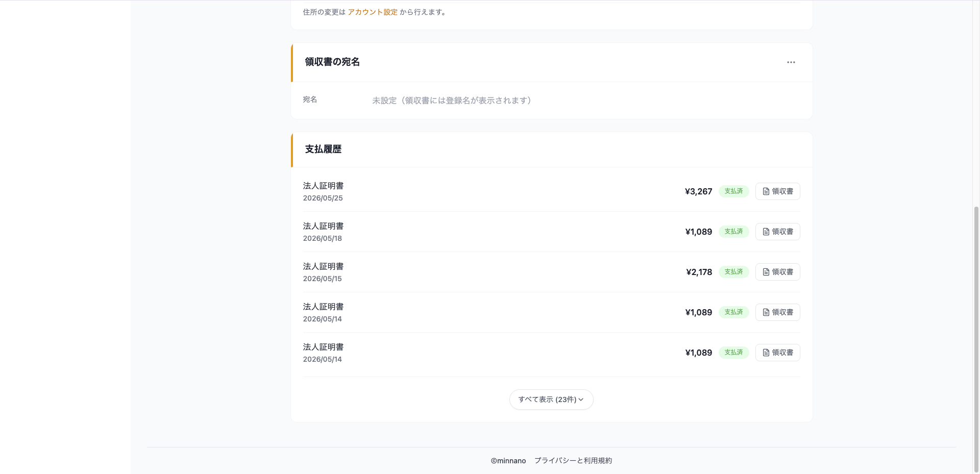
Task: Open 領収書 for the ¥2,178 payment
Action: (x=777, y=272)
